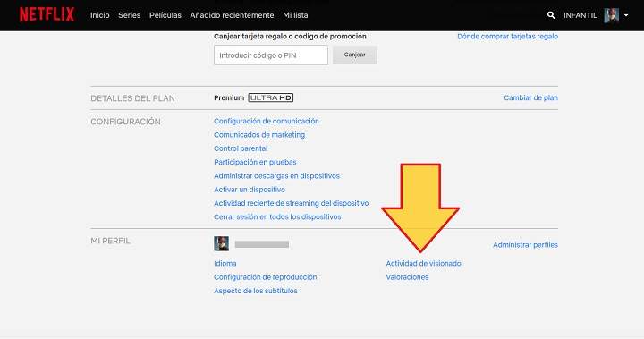The height and width of the screenshot is (339, 644).
Task: Click the DETALLES DEL PLAN heading
Action: tap(132, 98)
